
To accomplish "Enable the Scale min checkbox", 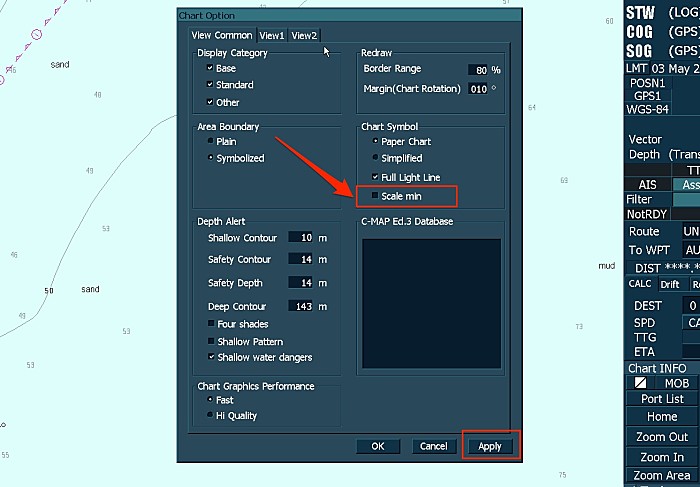I will [x=376, y=196].
